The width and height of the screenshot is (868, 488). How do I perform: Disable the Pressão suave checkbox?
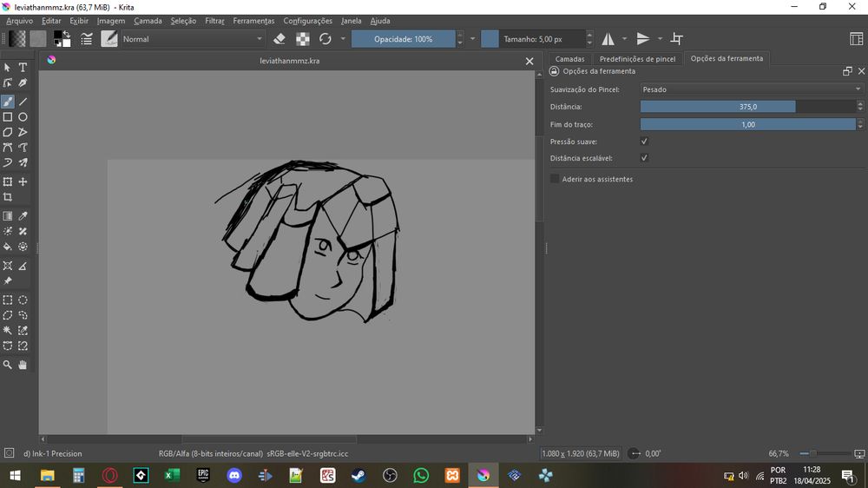pos(644,142)
